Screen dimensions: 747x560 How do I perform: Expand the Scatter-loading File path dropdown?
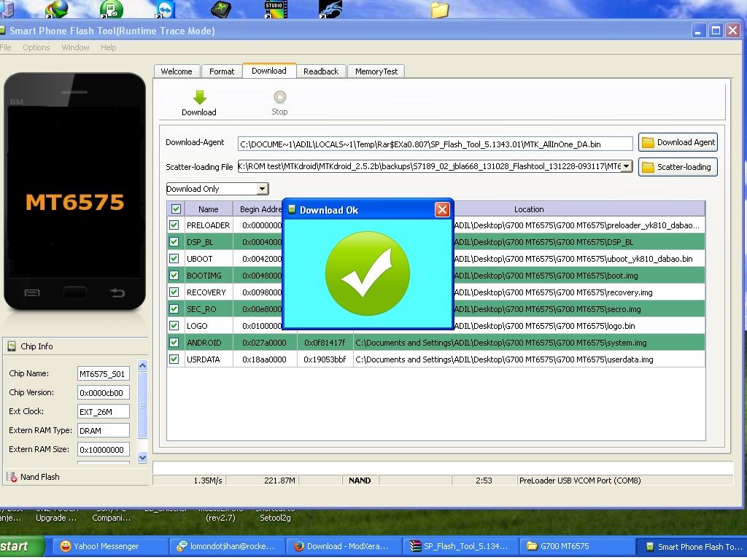[626, 166]
